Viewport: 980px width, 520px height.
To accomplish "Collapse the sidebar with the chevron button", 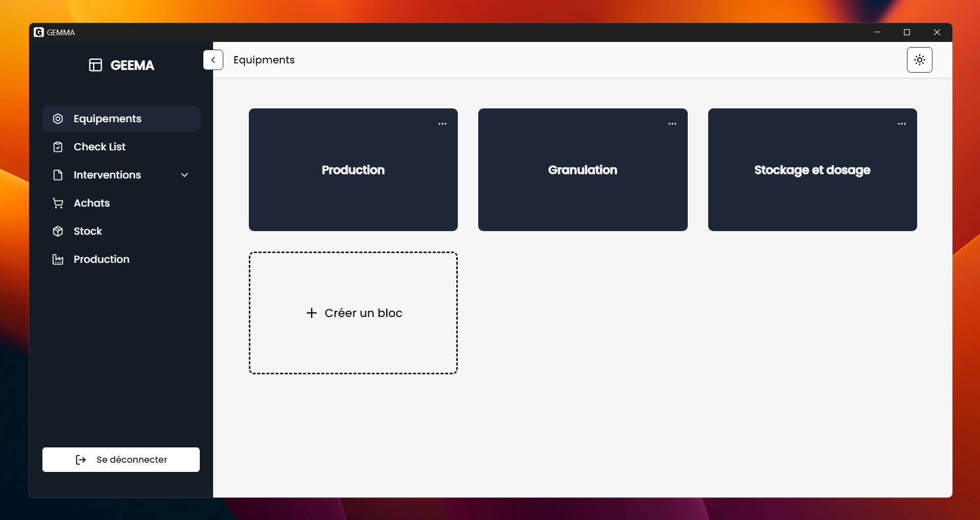I will pyautogui.click(x=213, y=60).
